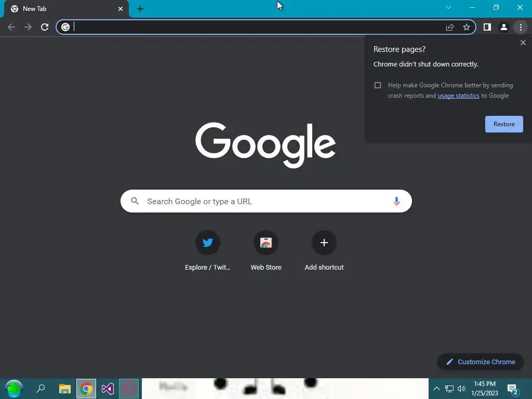This screenshot has width=532, height=399.
Task: Enable sending crash reports checkbox
Action: pos(378,85)
